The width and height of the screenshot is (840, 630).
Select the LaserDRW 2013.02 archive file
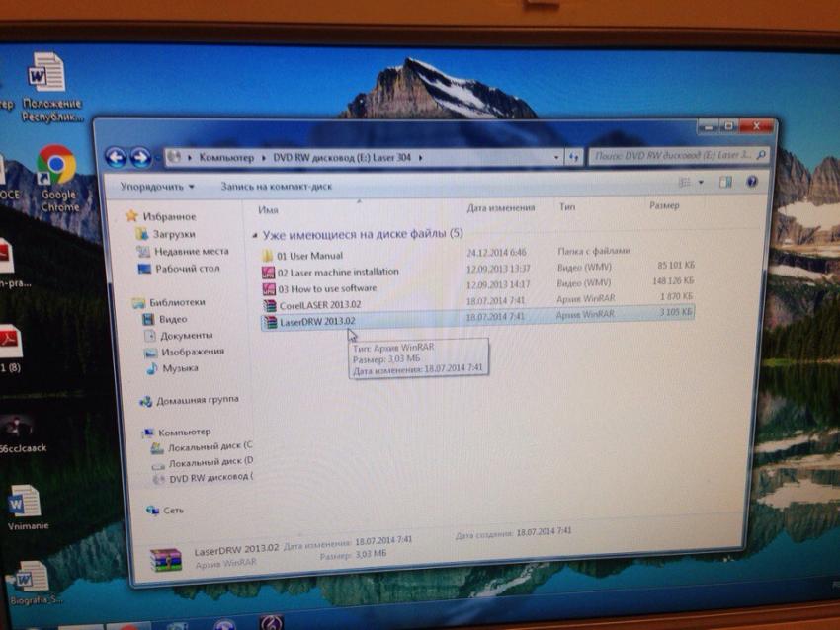pos(316,321)
